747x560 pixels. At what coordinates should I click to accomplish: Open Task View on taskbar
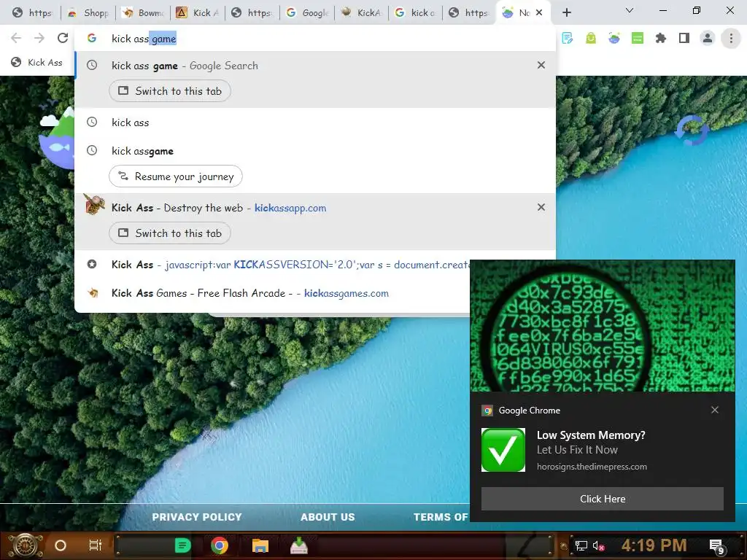(x=96, y=545)
